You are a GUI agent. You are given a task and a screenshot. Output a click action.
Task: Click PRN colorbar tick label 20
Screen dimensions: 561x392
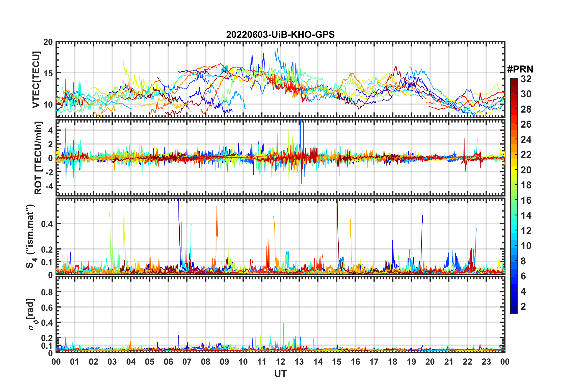(x=526, y=170)
